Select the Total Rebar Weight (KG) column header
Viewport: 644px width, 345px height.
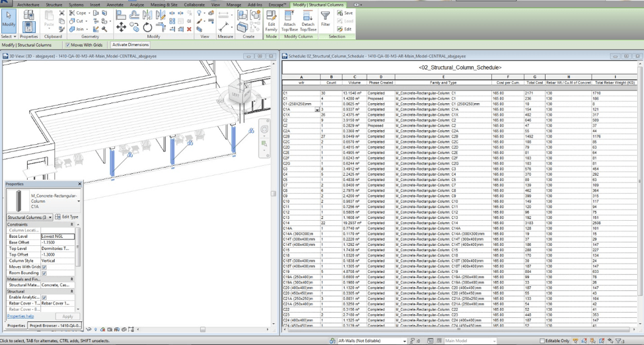[x=615, y=83]
